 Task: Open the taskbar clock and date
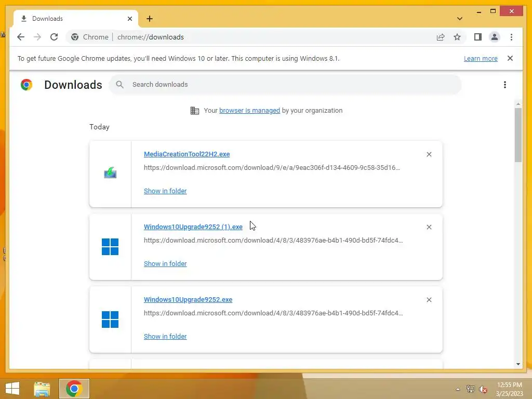509,389
